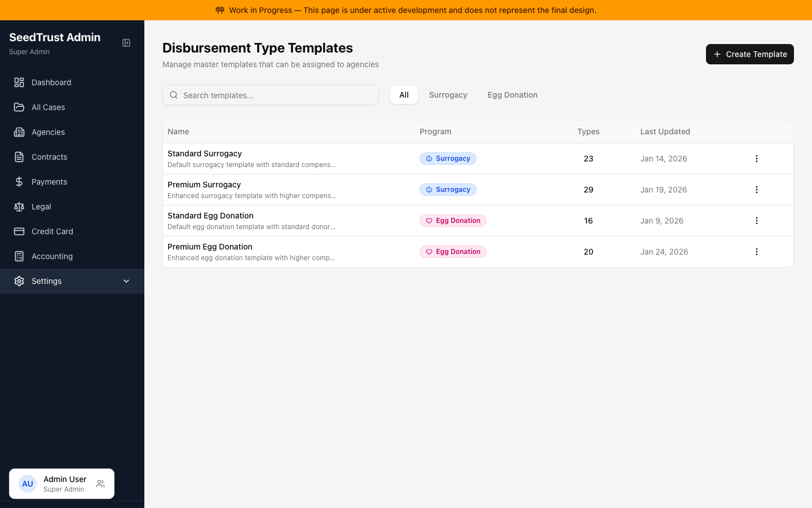The width and height of the screenshot is (812, 508).
Task: Go to Credit Card page
Action: click(72, 231)
